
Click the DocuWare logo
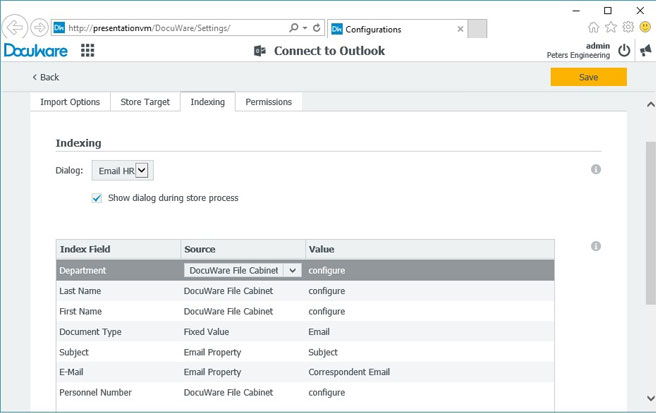[35, 51]
